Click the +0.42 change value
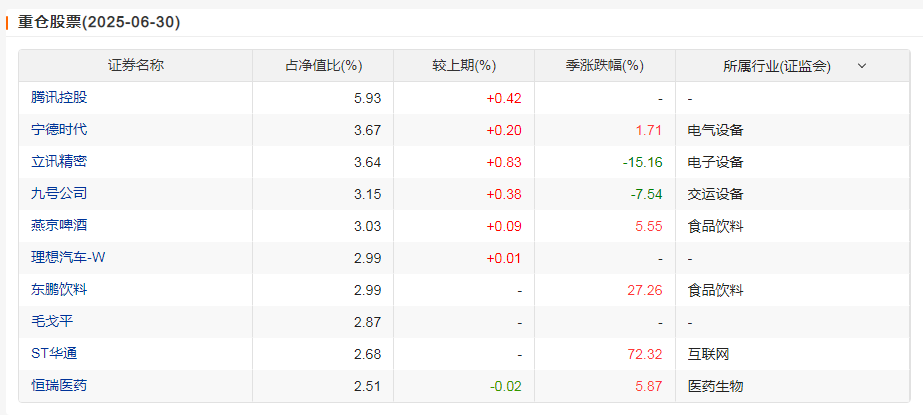This screenshot has width=923, height=415. [x=504, y=98]
